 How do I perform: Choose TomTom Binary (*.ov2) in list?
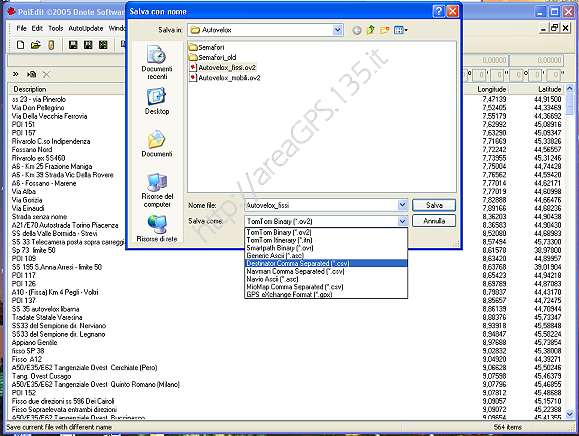pos(326,232)
